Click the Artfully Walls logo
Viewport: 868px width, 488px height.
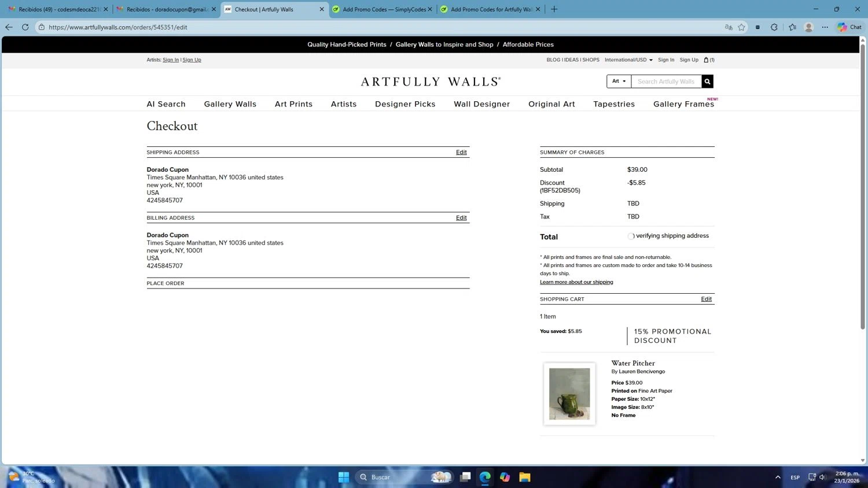point(431,82)
